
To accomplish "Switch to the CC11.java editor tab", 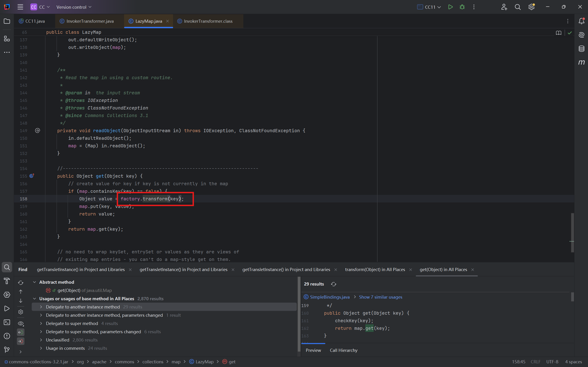I will point(35,21).
